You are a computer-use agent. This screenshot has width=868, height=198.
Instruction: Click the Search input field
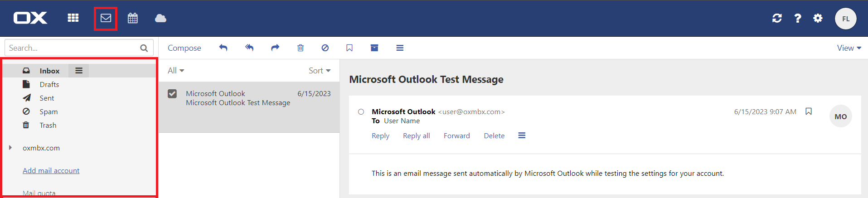(x=73, y=48)
